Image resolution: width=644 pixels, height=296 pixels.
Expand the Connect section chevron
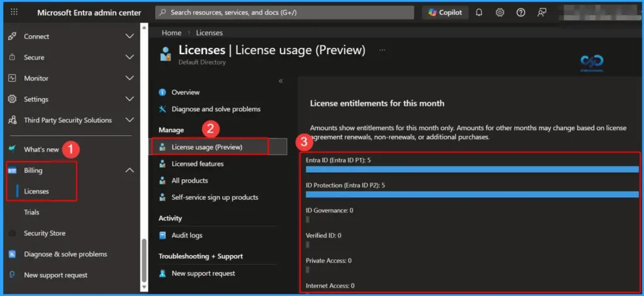coord(130,36)
